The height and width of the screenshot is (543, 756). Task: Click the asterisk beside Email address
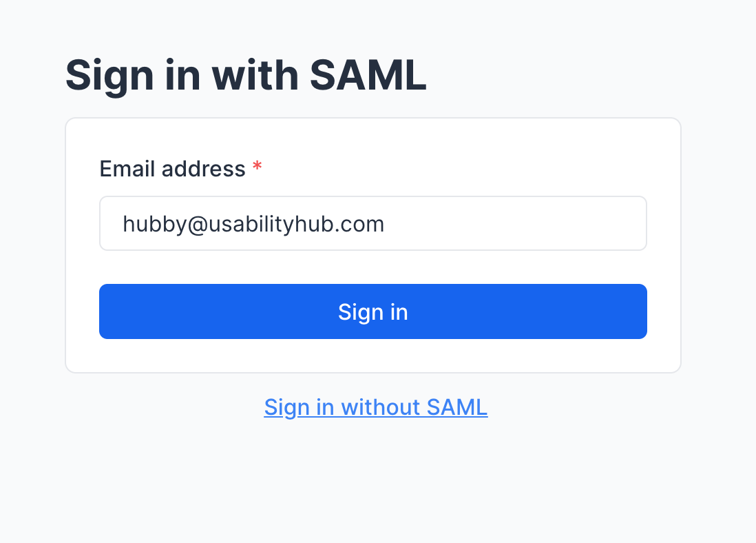tap(257, 168)
